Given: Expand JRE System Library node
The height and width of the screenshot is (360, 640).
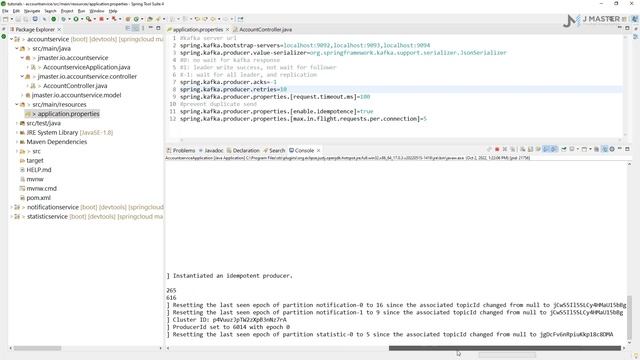Looking at the screenshot, I should pos(17,133).
